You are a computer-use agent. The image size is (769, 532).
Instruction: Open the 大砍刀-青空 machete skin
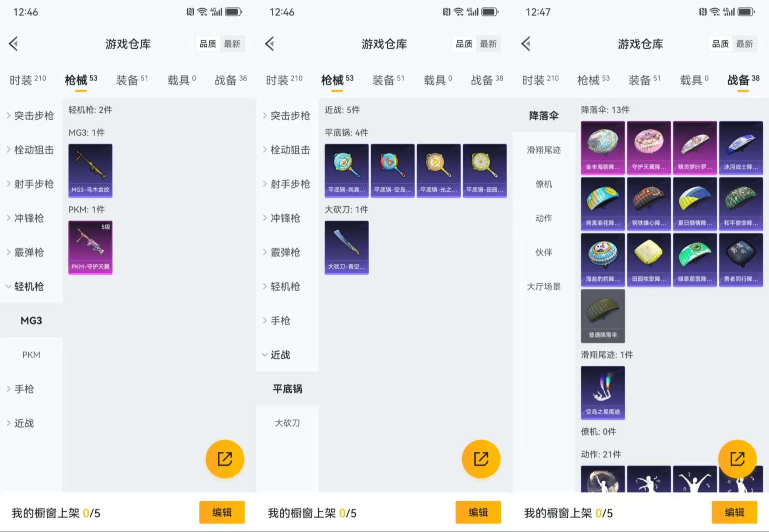pyautogui.click(x=346, y=247)
